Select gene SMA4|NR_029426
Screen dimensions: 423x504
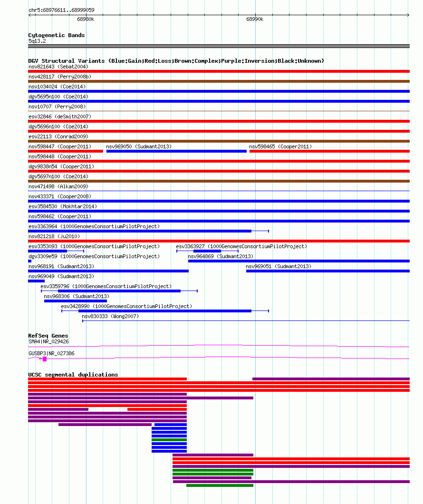click(48, 342)
